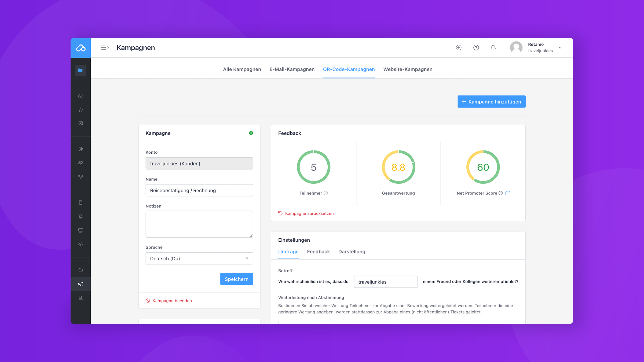
Task: Select the star ratings section in sidebar
Action: pyautogui.click(x=80, y=109)
